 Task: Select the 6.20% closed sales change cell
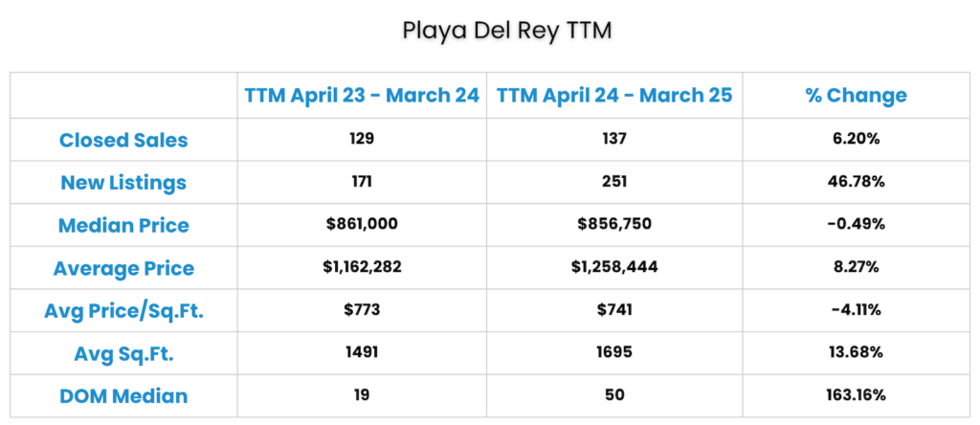click(x=857, y=140)
